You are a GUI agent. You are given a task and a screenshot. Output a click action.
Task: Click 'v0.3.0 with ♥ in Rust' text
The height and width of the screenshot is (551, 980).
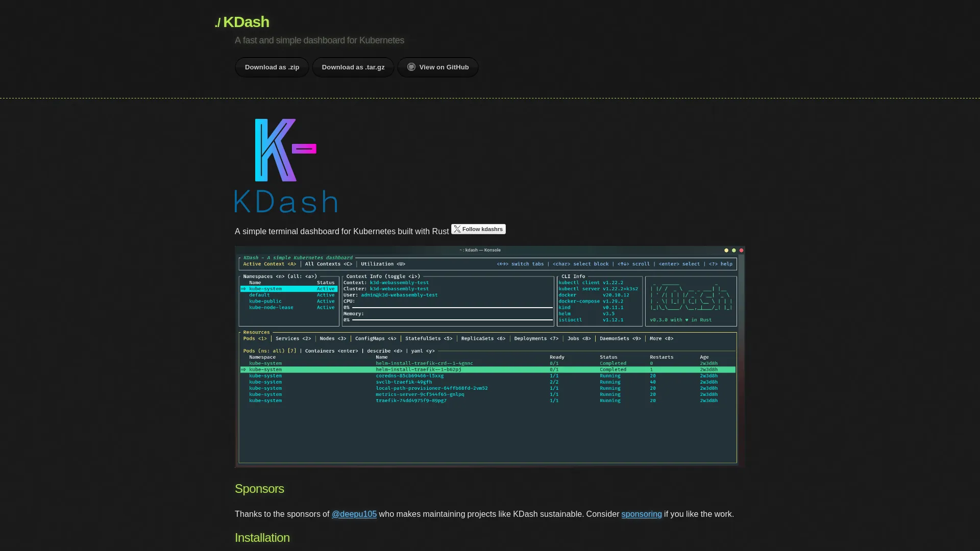(680, 320)
